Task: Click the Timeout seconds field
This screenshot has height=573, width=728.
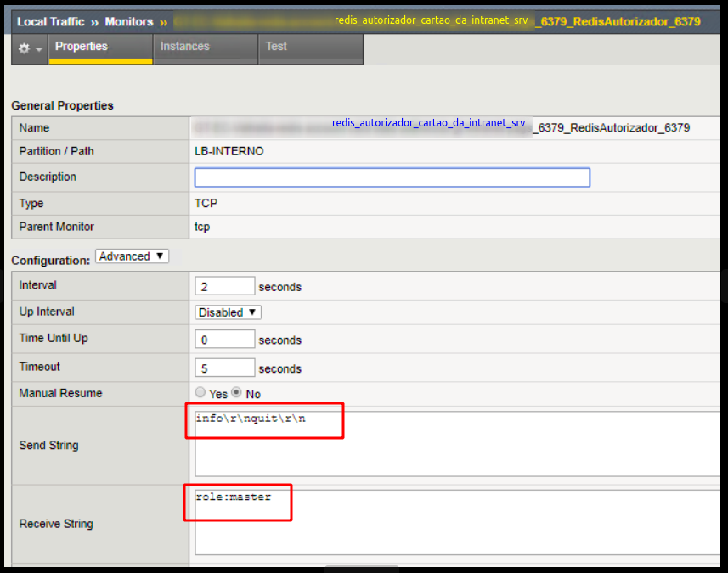Action: (225, 368)
